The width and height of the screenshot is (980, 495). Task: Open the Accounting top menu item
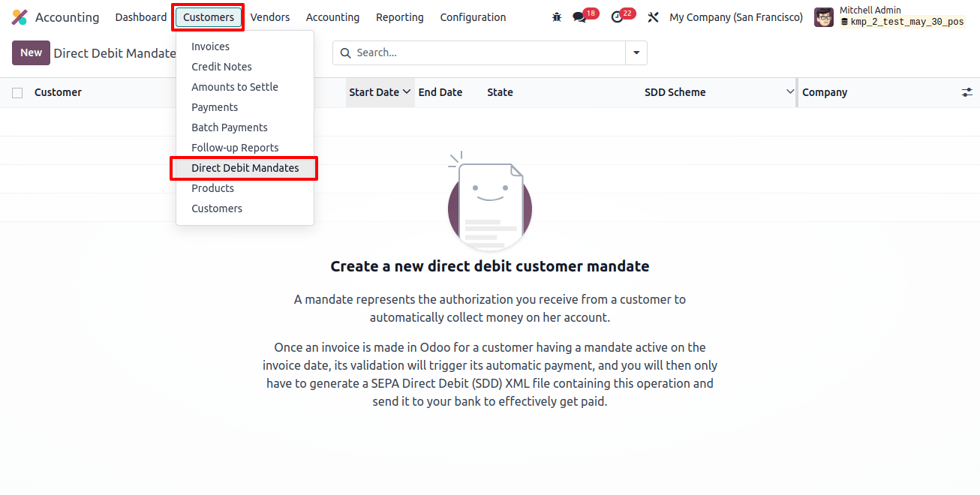tap(332, 17)
